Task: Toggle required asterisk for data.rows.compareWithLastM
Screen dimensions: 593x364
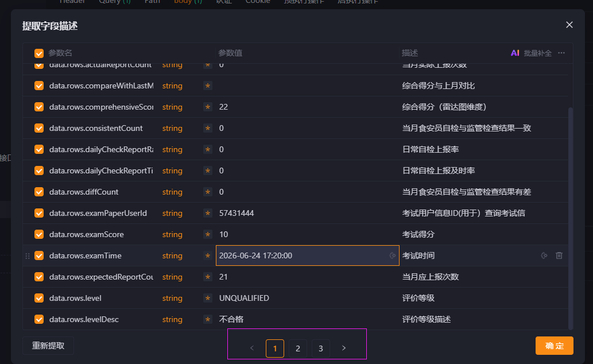Action: click(208, 86)
